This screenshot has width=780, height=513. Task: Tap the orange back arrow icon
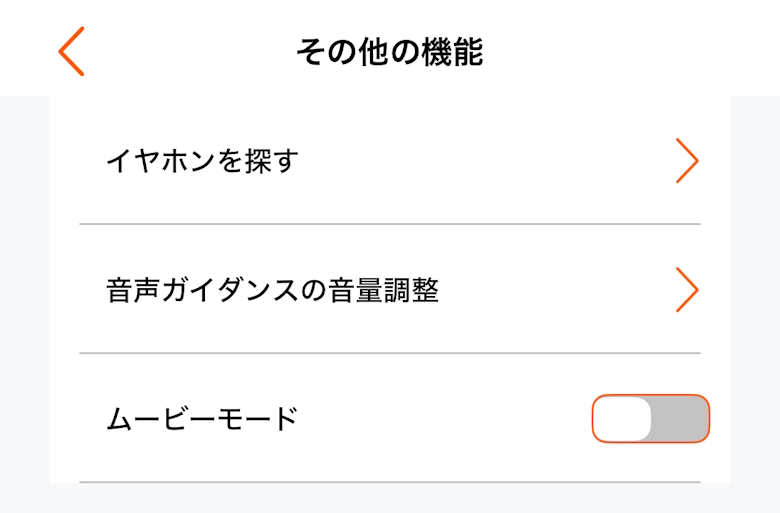[x=71, y=51]
